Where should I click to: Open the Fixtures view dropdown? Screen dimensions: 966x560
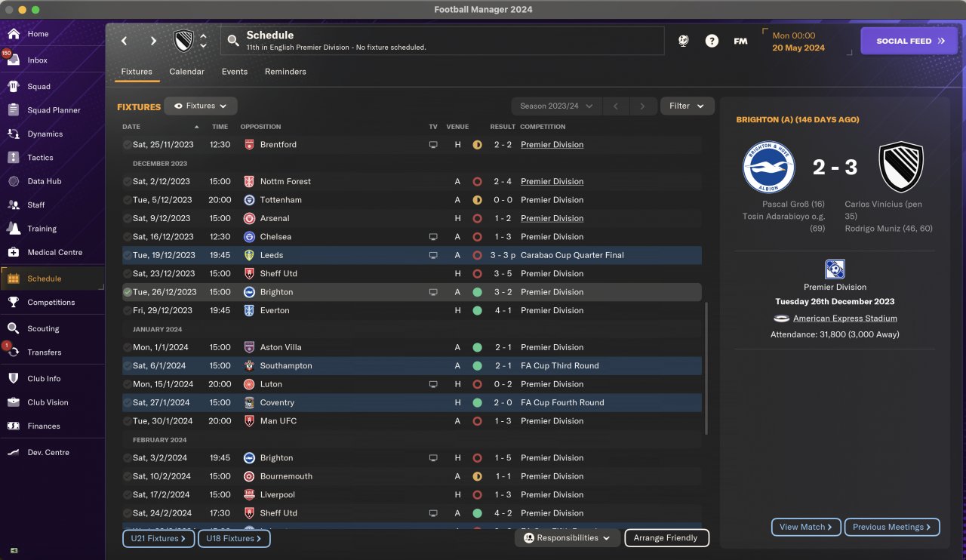(201, 106)
